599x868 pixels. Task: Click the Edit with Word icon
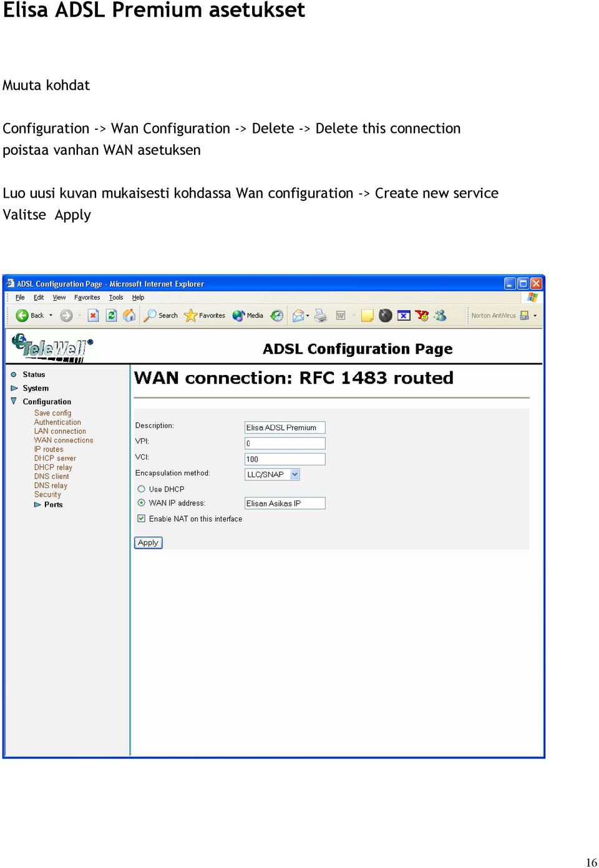(x=341, y=316)
